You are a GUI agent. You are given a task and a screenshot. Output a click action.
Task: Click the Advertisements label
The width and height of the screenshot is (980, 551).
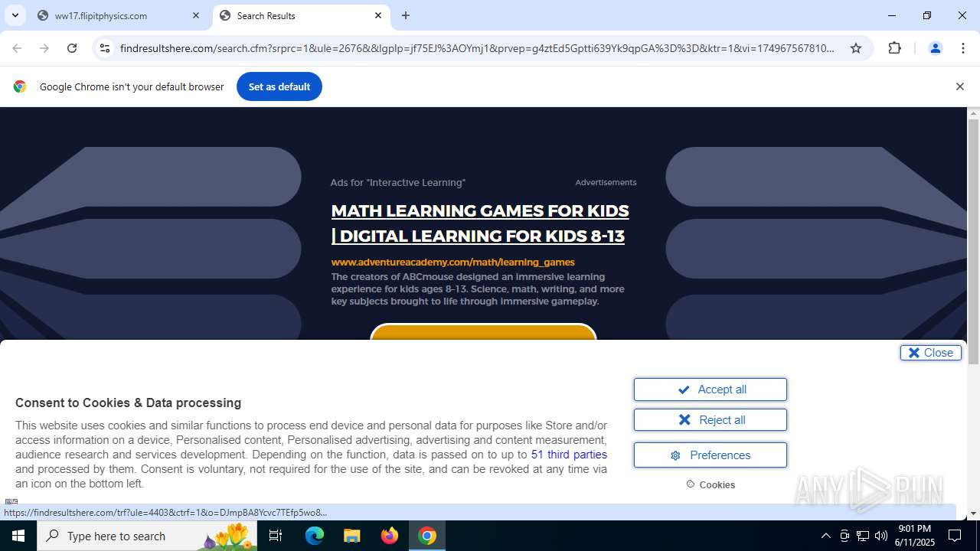click(x=606, y=182)
